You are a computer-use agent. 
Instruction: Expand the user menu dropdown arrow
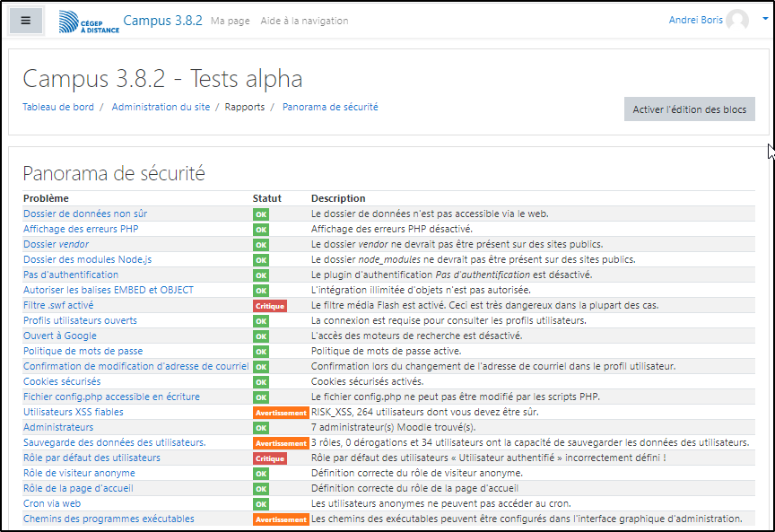[756, 21]
